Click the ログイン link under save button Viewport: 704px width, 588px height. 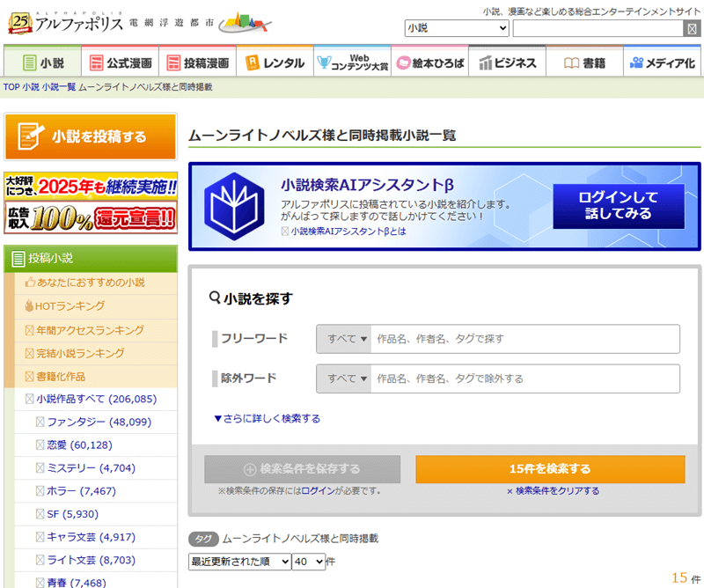click(318, 491)
